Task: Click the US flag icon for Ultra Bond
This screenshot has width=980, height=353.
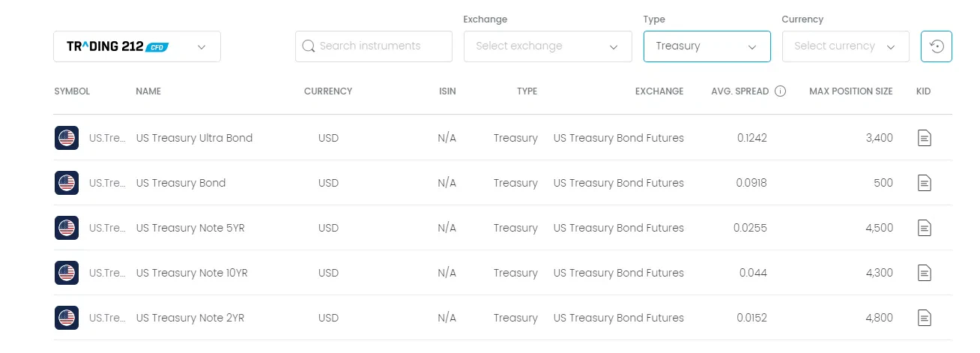Action: (67, 138)
